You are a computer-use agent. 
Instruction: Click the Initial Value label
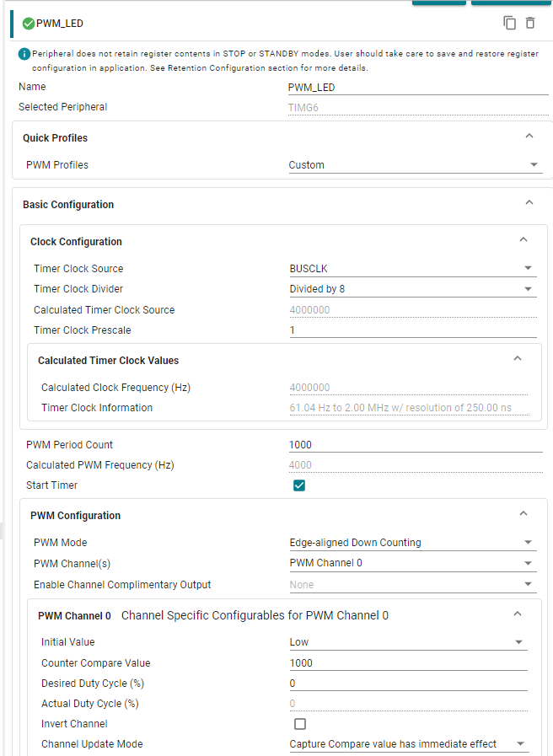tap(68, 641)
